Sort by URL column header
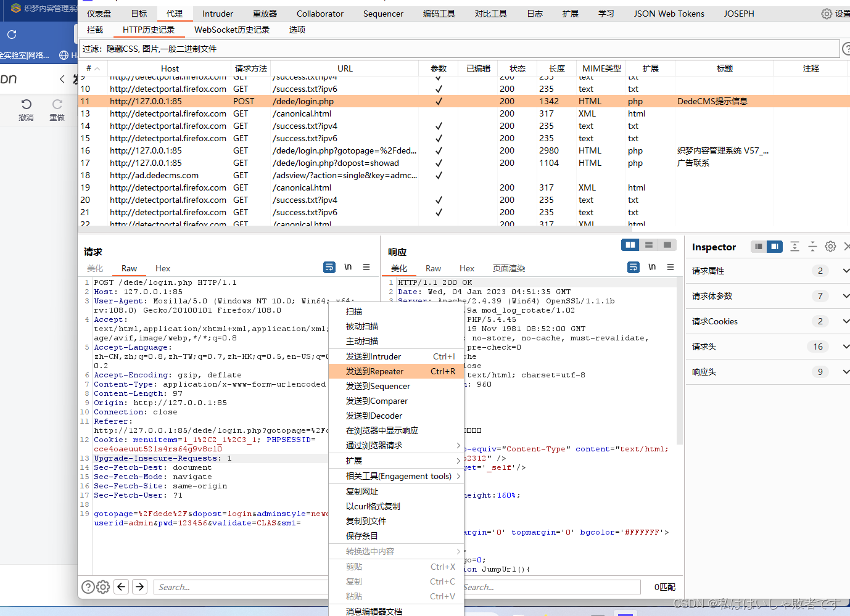Image resolution: width=850 pixels, height=616 pixels. click(x=345, y=68)
